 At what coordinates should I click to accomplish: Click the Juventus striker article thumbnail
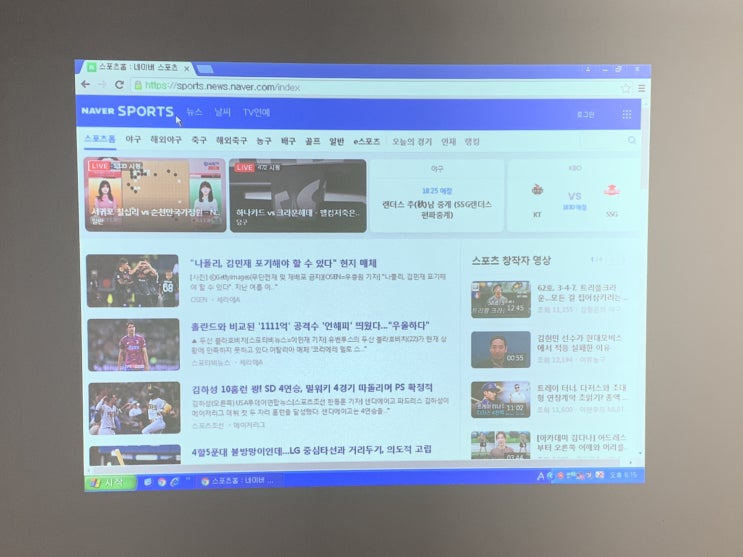[134, 345]
